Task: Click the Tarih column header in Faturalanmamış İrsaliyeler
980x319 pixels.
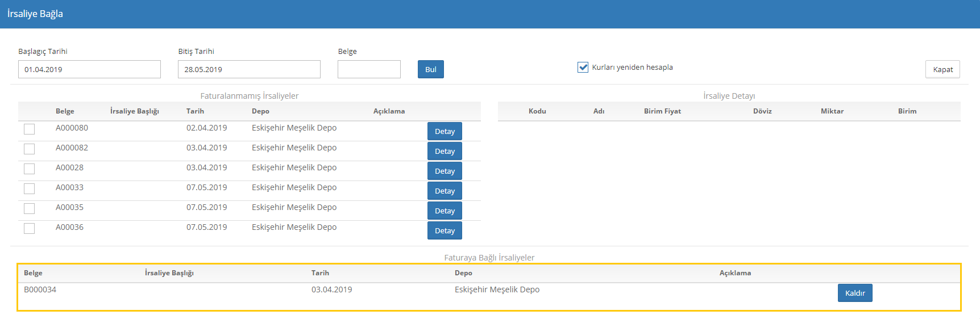Action: [195, 111]
